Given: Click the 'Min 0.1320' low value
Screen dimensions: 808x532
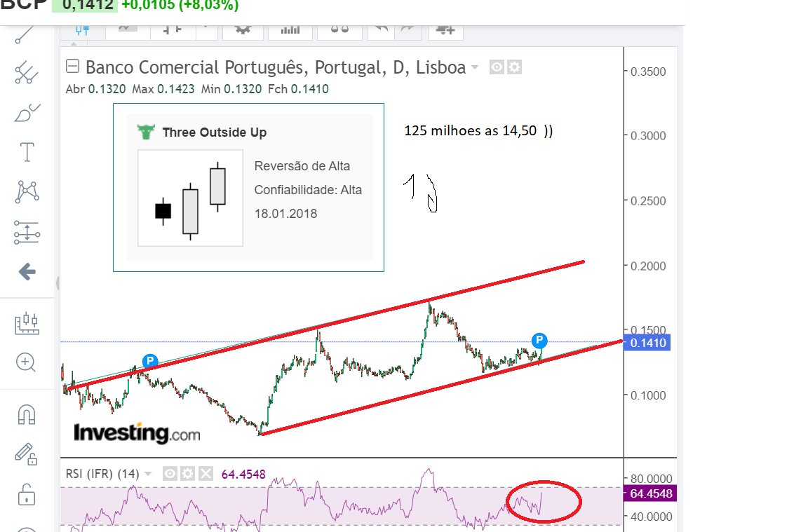Looking at the screenshot, I should coord(231,89).
